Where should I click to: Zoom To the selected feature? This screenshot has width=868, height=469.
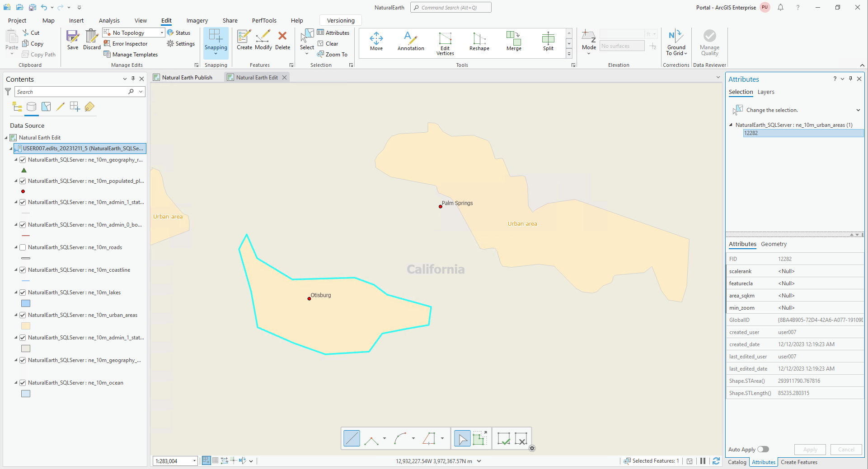click(332, 55)
